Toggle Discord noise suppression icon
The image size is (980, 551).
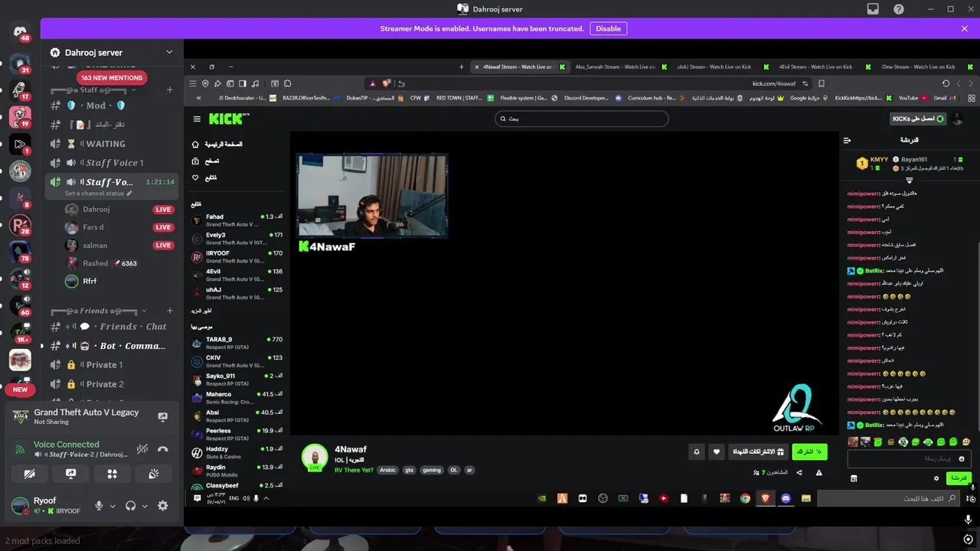pos(142,449)
